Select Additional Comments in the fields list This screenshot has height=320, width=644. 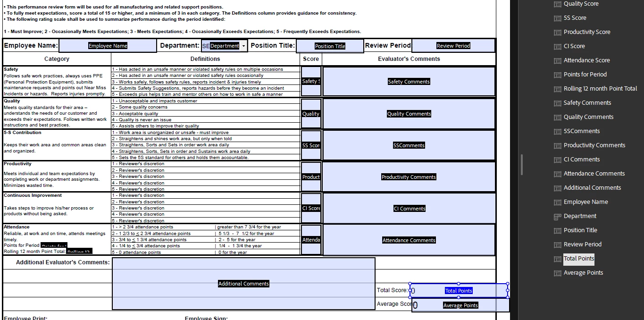[x=592, y=188]
